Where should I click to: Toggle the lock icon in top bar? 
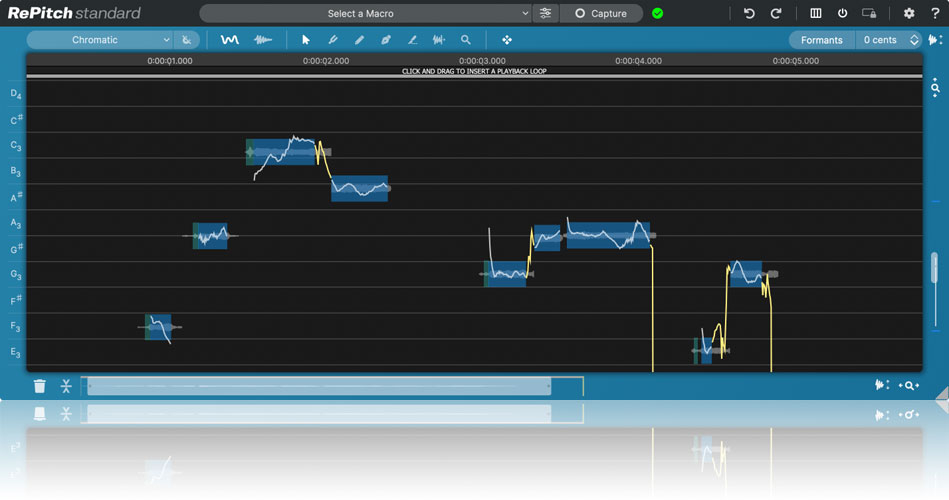tap(869, 14)
